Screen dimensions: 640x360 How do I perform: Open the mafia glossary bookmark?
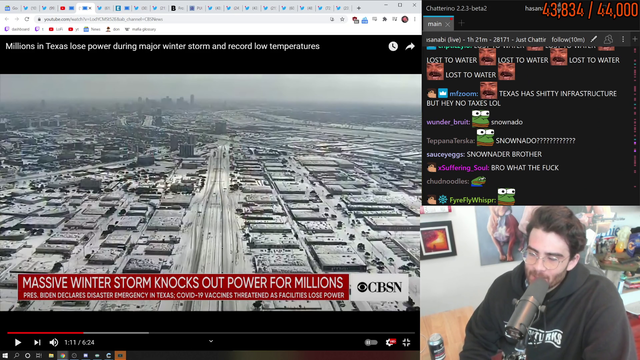coord(140,29)
